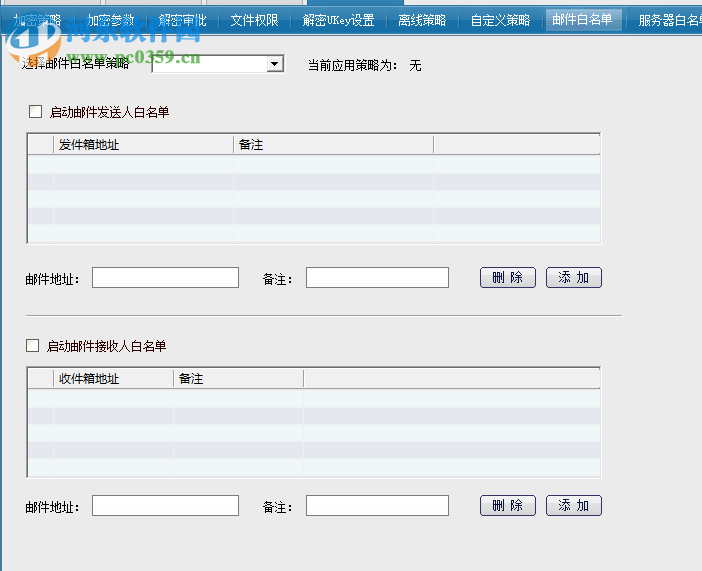Switch to the 加密参数 tab
The height and width of the screenshot is (571, 702).
110,20
